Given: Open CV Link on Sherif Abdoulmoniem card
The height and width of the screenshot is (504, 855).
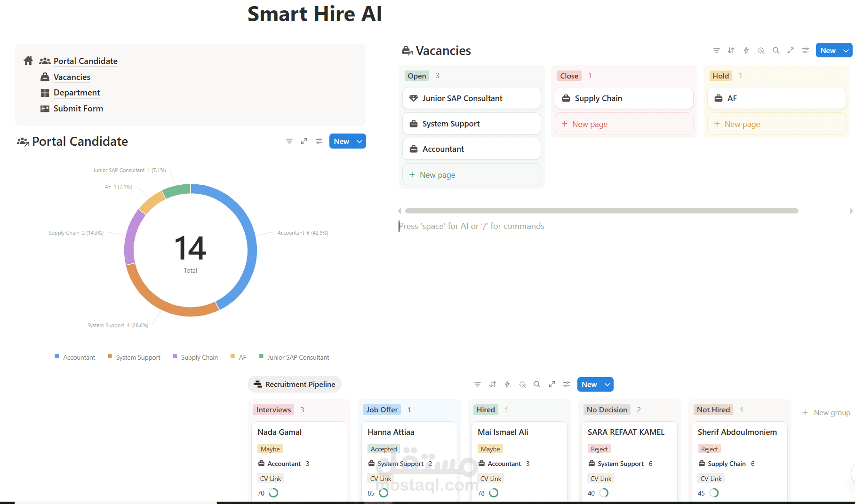Looking at the screenshot, I should click(x=711, y=479).
